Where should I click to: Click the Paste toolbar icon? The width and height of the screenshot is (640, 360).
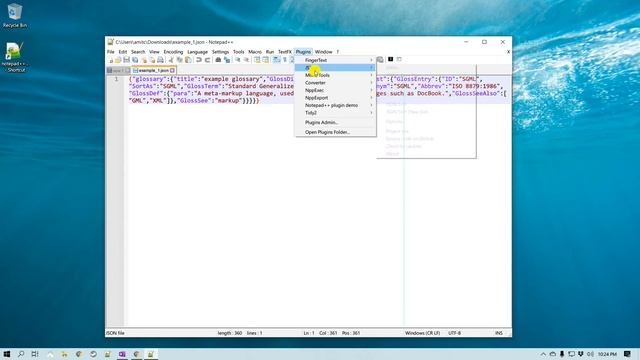[188, 60]
